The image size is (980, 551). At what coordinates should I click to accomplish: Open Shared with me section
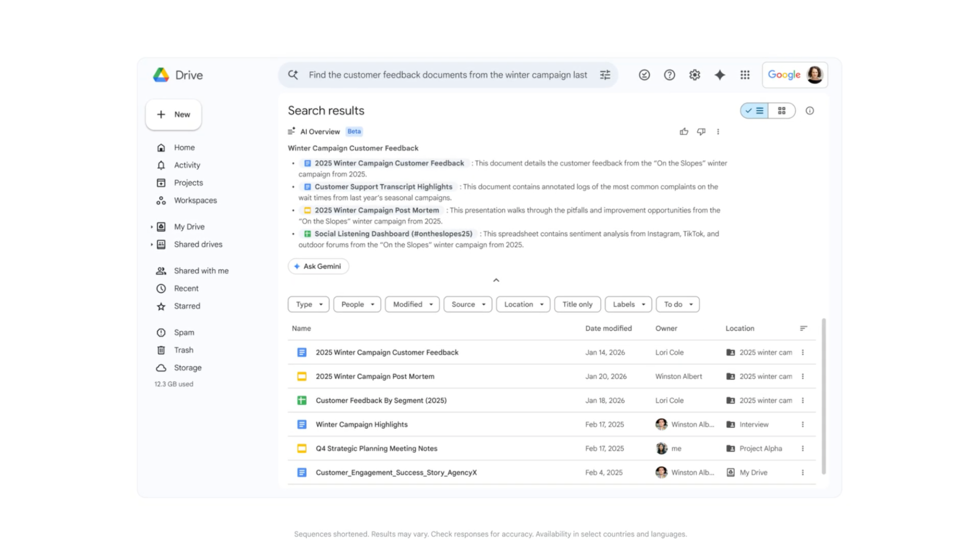tap(201, 270)
